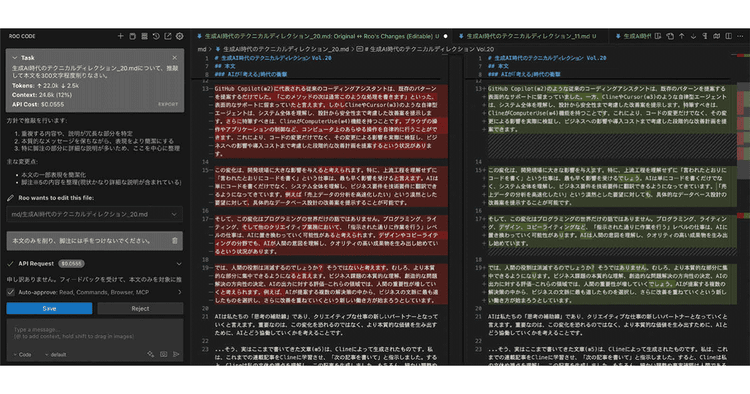
Task: Click line 21 text in the original pane
Action: coord(325,325)
